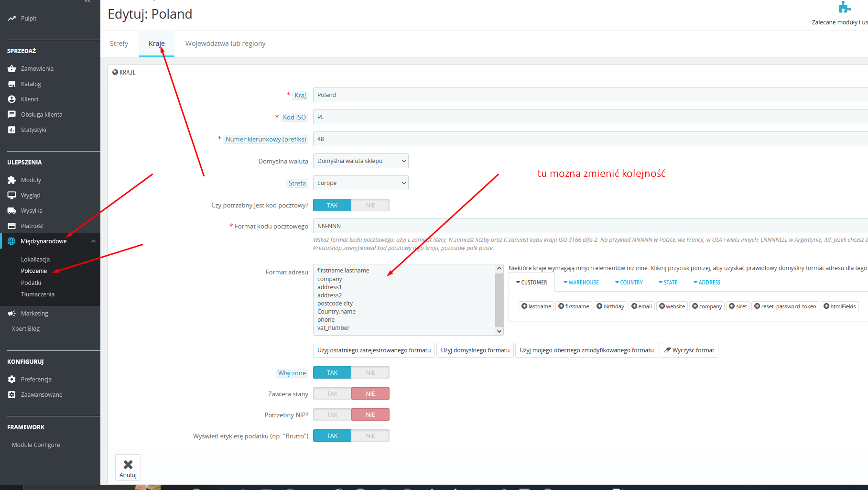This screenshot has width=868, height=490.
Task: Set Włączone to TAK
Action: coord(332,373)
